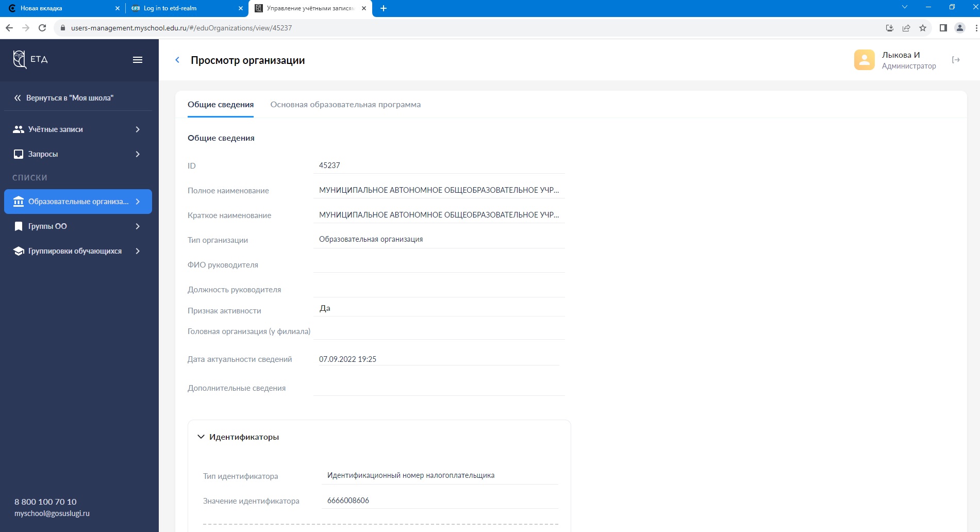Reload the page with browser refresh icon
Image resolution: width=980 pixels, height=532 pixels.
(x=42, y=28)
